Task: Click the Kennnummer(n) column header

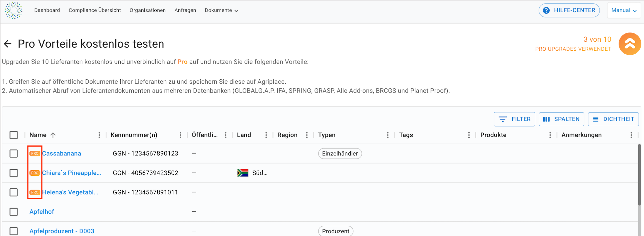Action: 134,135
